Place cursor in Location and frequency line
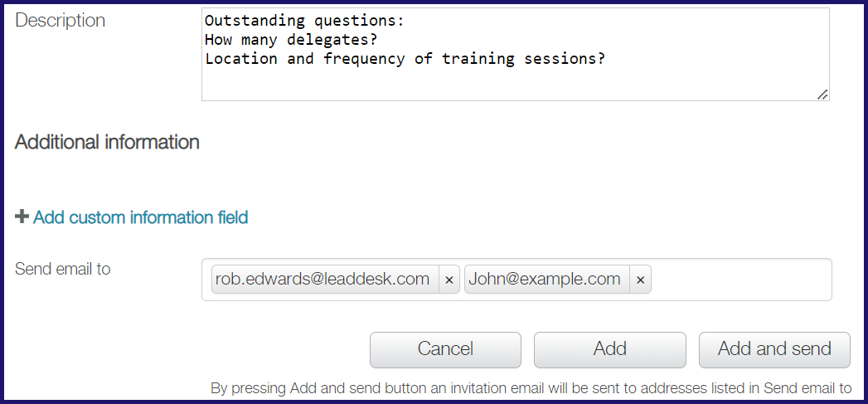 (x=405, y=59)
